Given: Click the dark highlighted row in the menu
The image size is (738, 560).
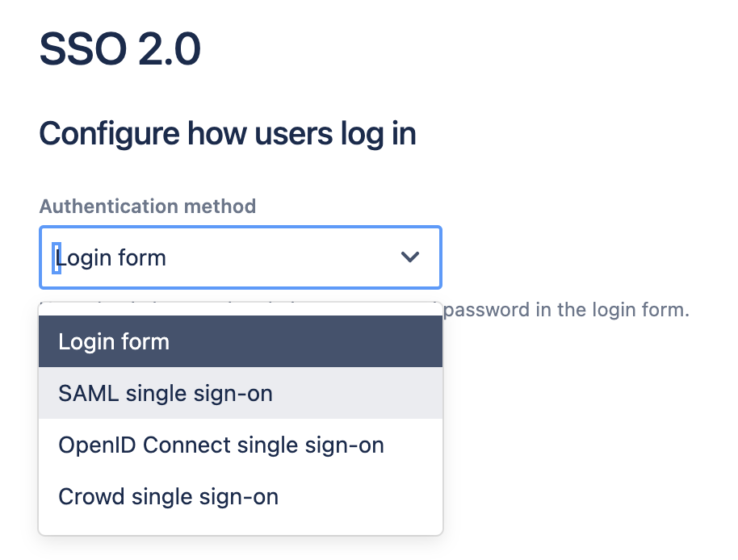Looking at the screenshot, I should coord(241,341).
